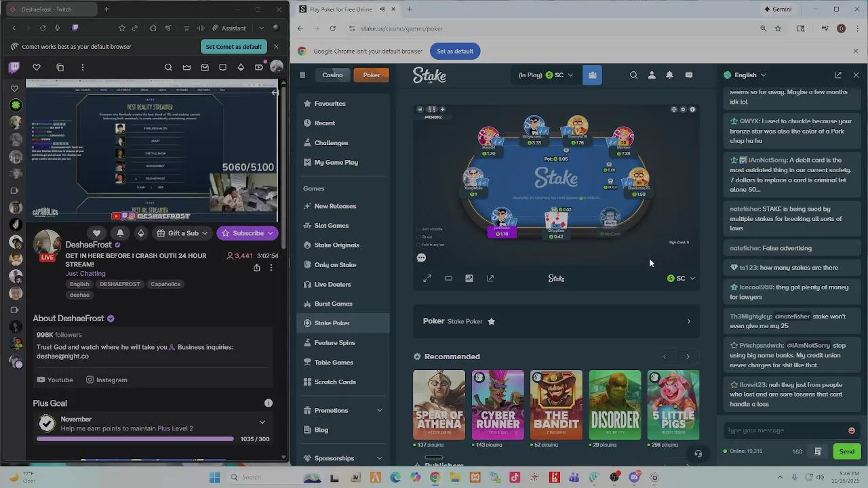
Task: Toggle the Stake chat panel icon in header
Action: pyautogui.click(x=688, y=75)
